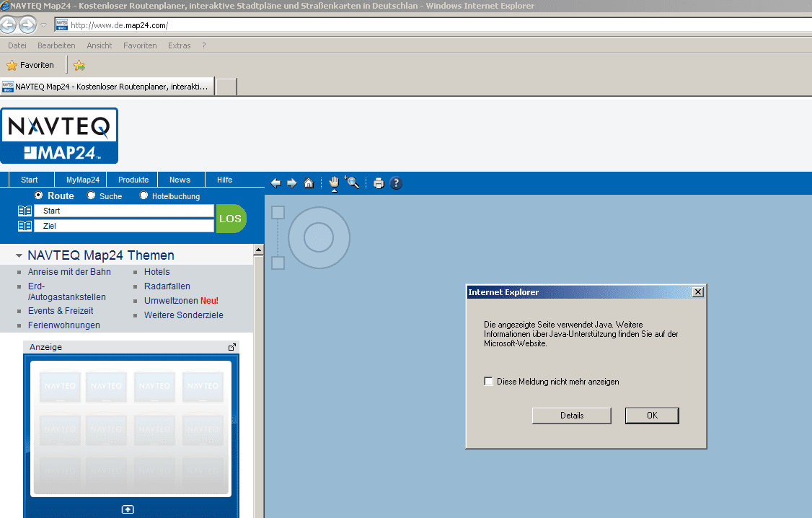Open Events & Freizeit link

tap(61, 311)
